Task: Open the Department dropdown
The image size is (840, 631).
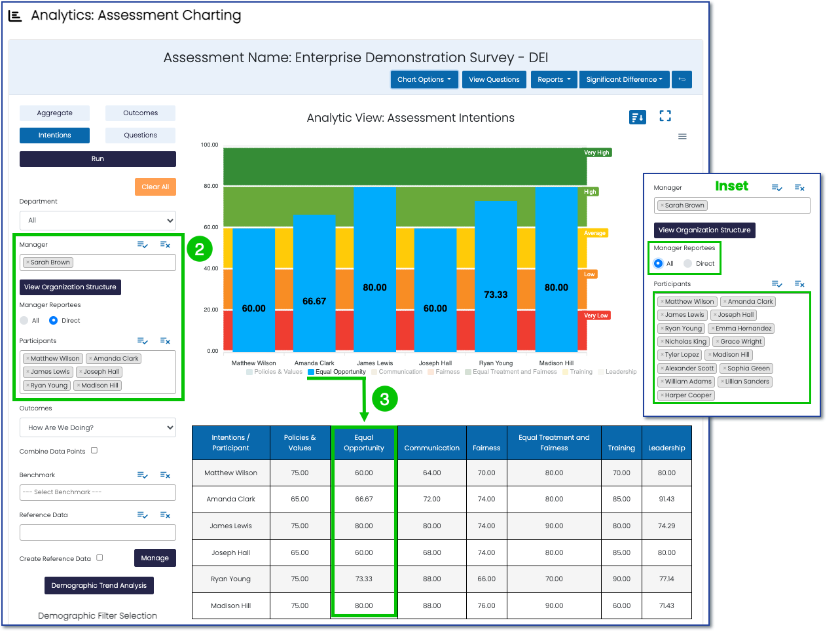Action: (98, 221)
